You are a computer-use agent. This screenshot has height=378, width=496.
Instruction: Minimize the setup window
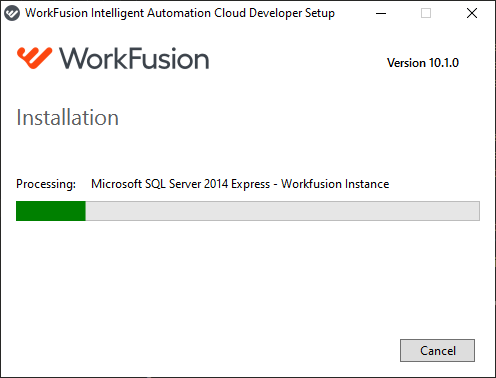click(x=381, y=13)
